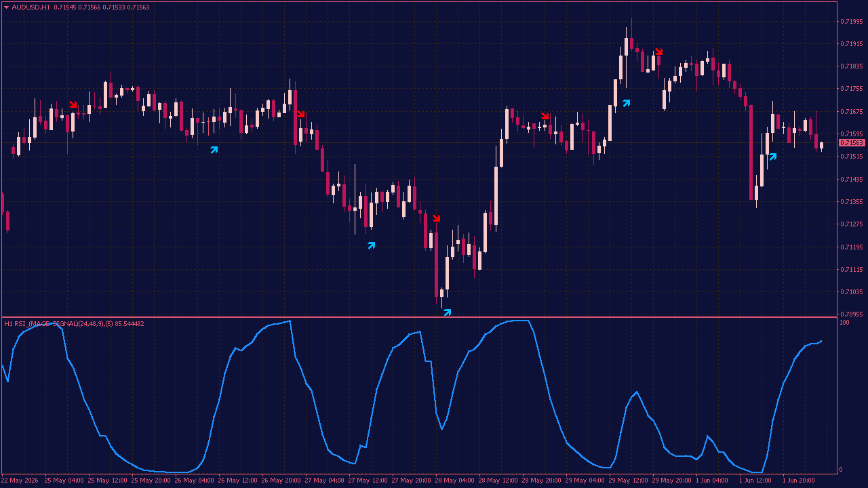This screenshot has width=868, height=488.
Task: Click the 1 Jun 12:00 time label
Action: tap(755, 481)
